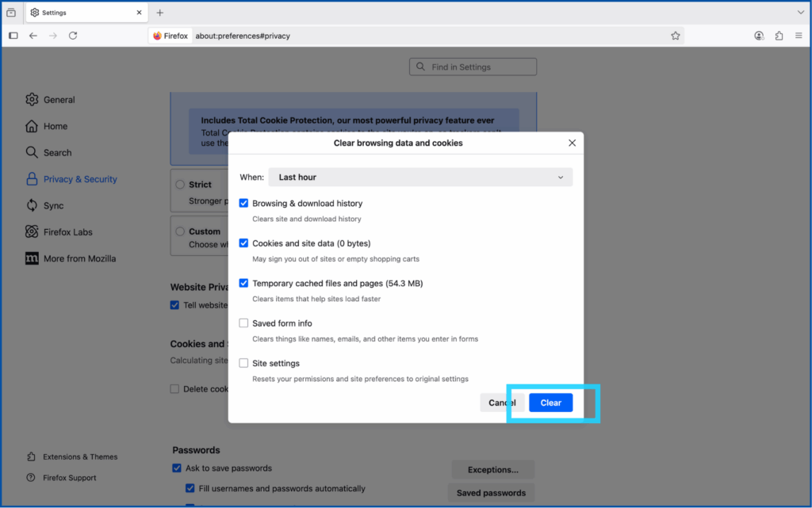Enable the Site settings checkbox
Viewport: 812px width, 508px height.
[244, 363]
